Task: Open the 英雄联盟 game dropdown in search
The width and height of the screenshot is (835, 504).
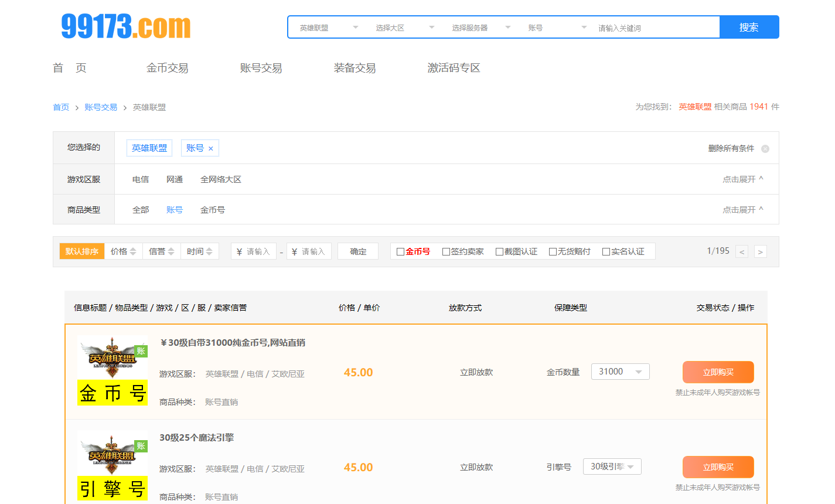Action: pyautogui.click(x=328, y=28)
